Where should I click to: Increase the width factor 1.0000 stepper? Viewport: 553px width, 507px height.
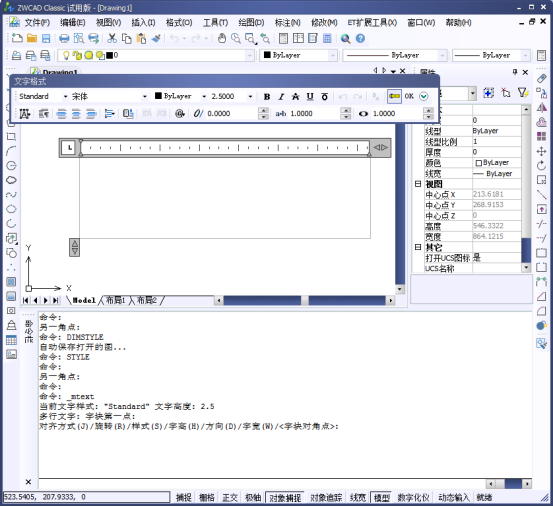tap(428, 110)
